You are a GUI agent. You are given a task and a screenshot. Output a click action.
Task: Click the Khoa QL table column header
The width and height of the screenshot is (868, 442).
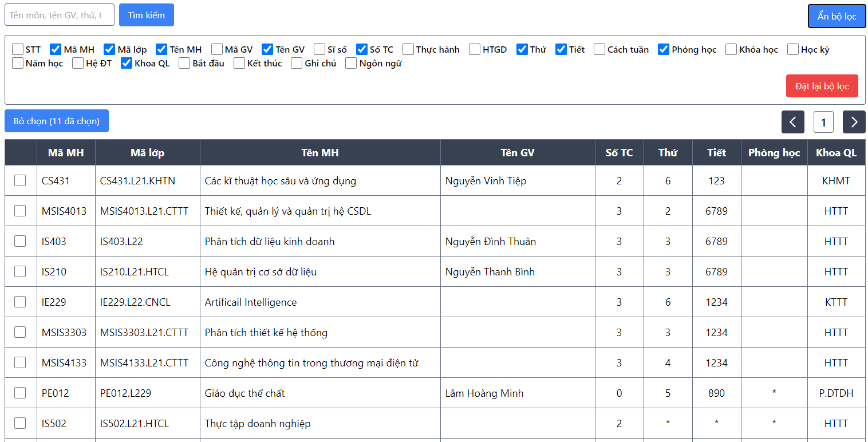click(x=837, y=153)
